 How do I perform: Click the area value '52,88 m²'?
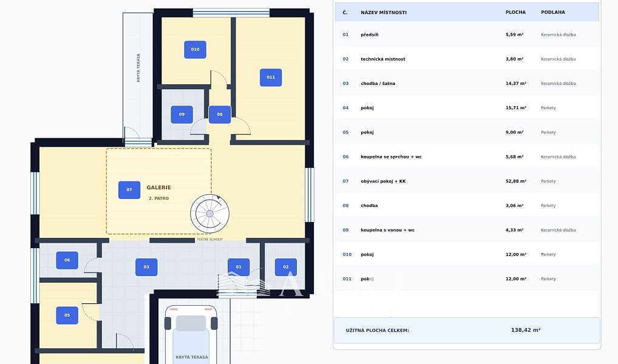(516, 181)
